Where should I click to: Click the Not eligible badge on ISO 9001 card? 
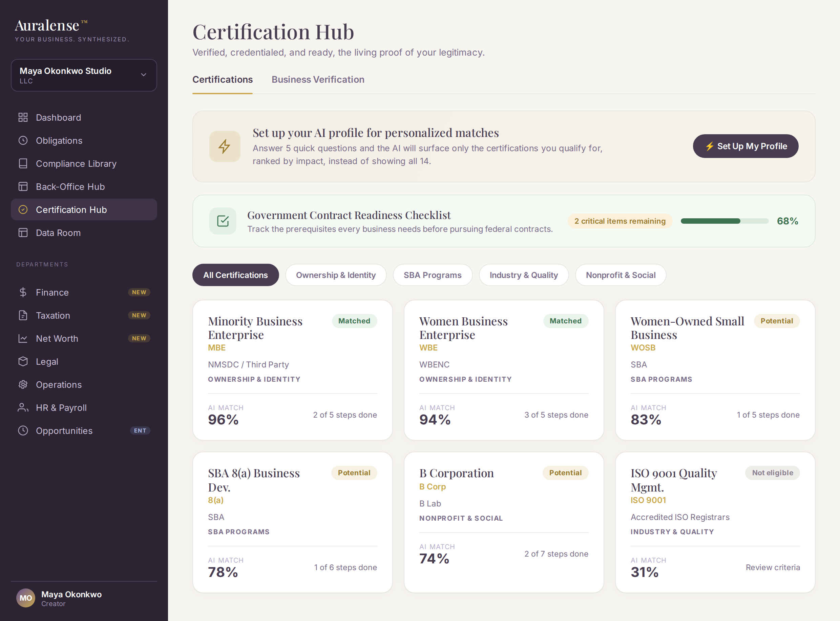click(x=772, y=473)
